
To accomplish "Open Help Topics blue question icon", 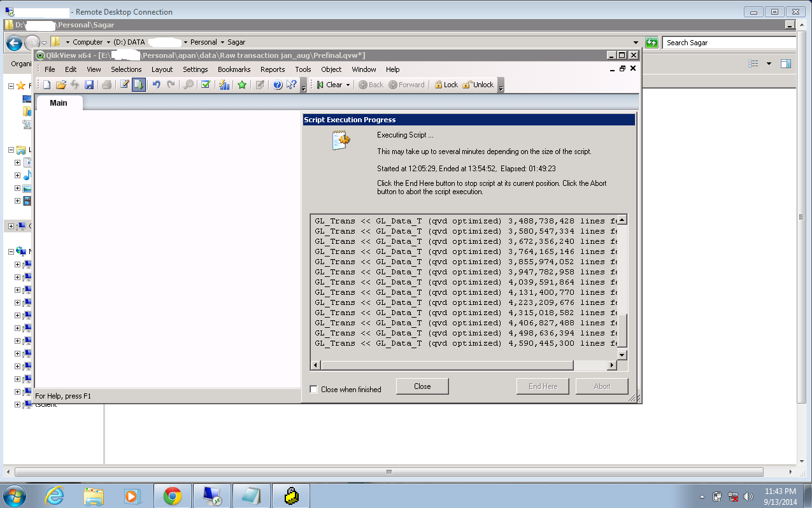I will (x=278, y=85).
